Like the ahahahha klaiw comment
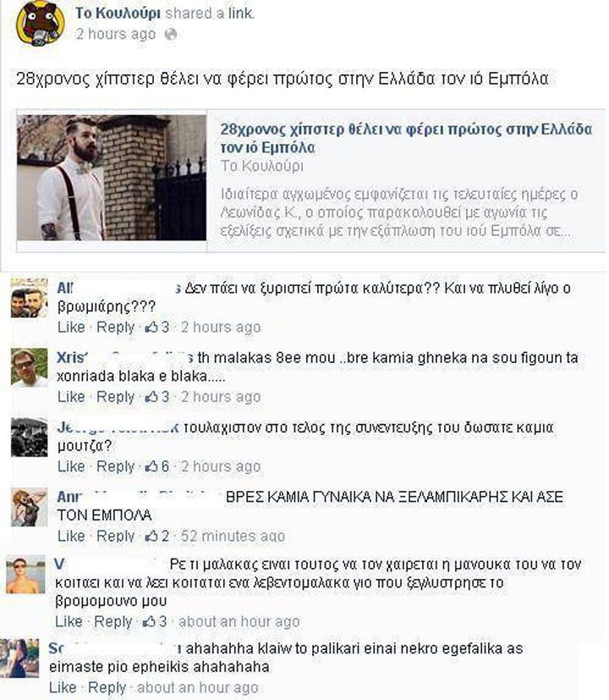The width and height of the screenshot is (609, 700). [63, 687]
